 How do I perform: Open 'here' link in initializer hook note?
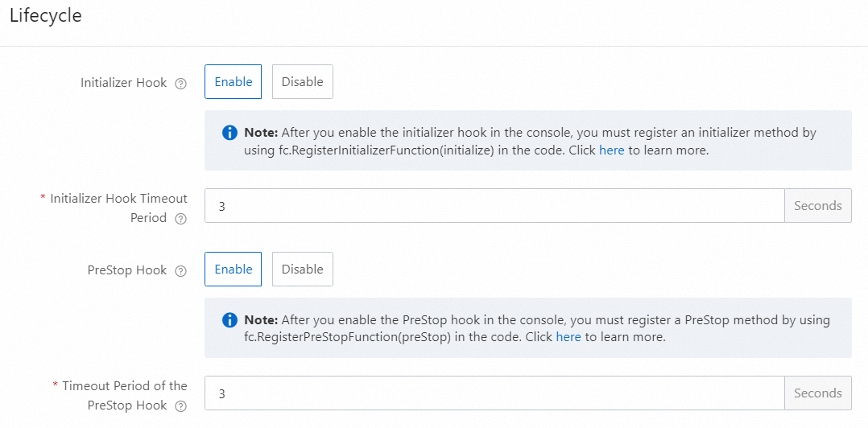(x=611, y=150)
